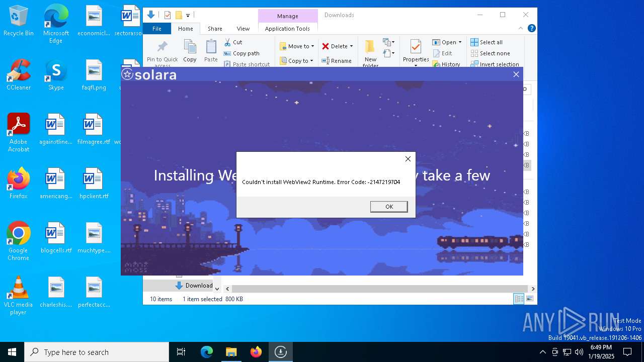The height and width of the screenshot is (362, 644).
Task: Switch to the Home ribbon tab
Action: (185, 29)
